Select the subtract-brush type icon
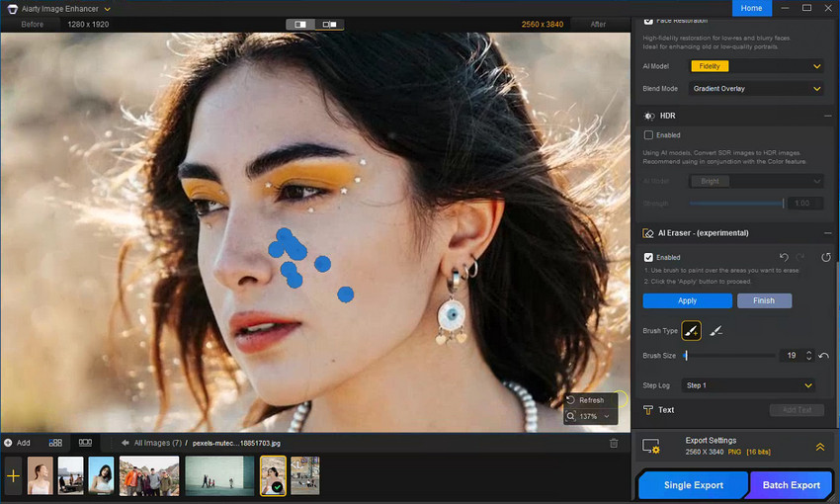The width and height of the screenshot is (840, 504). point(715,331)
